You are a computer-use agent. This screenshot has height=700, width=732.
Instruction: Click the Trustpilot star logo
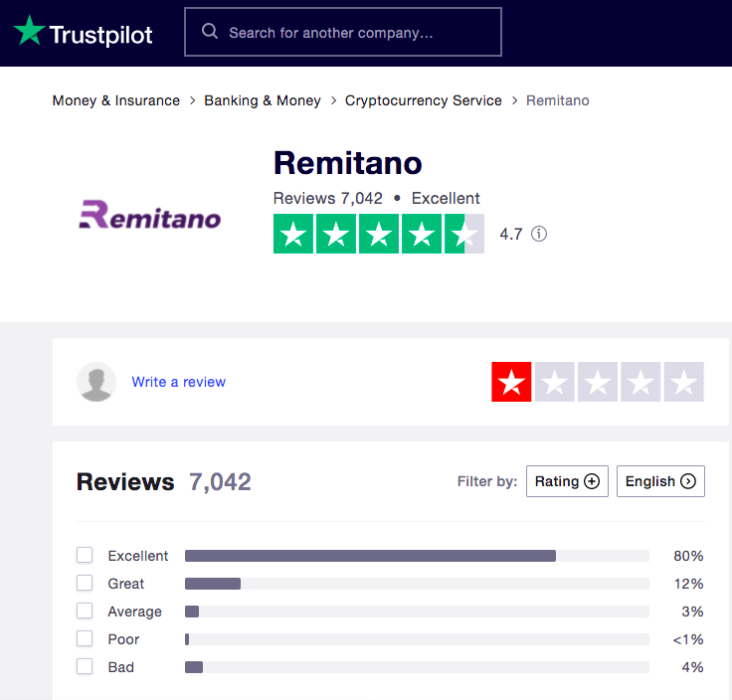[x=30, y=31]
